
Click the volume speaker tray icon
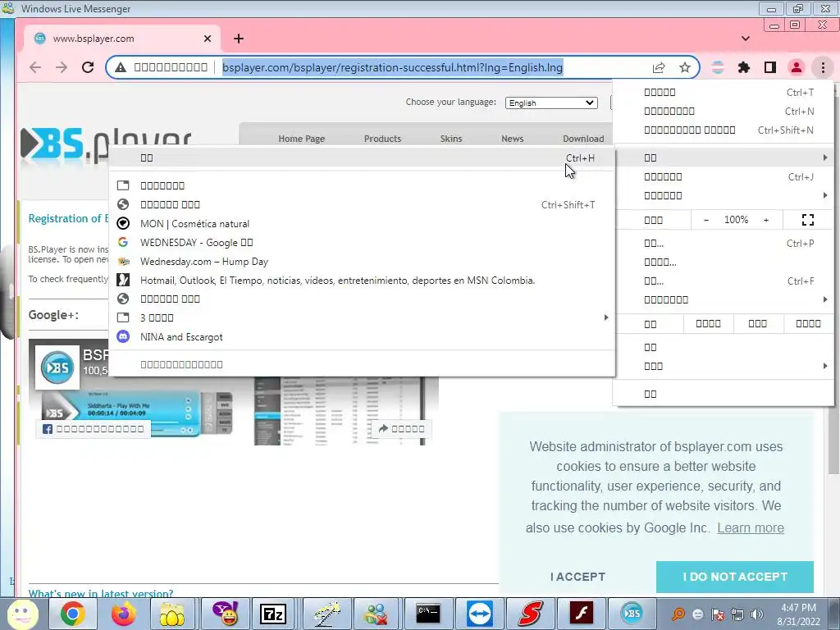[x=757, y=614]
